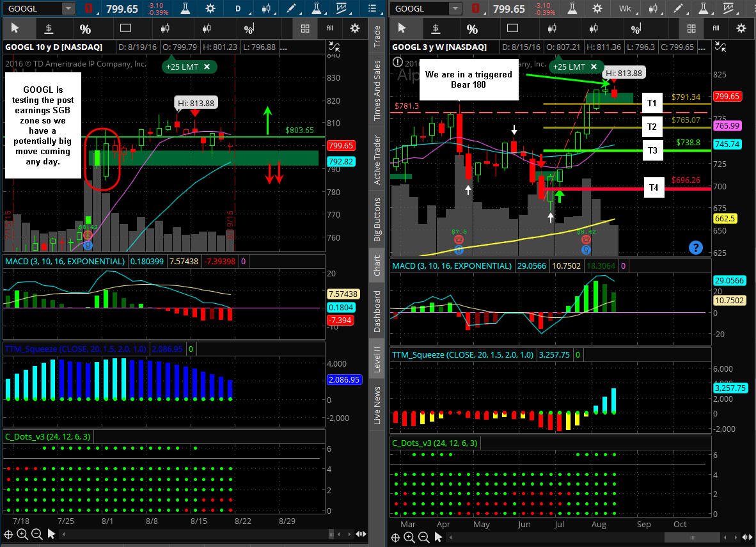Click zoom out magnifier under left chart

coord(36,534)
